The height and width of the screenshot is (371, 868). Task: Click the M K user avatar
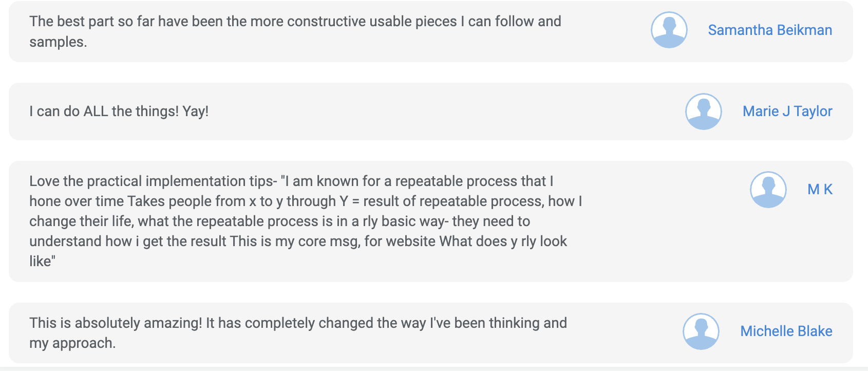pos(768,190)
